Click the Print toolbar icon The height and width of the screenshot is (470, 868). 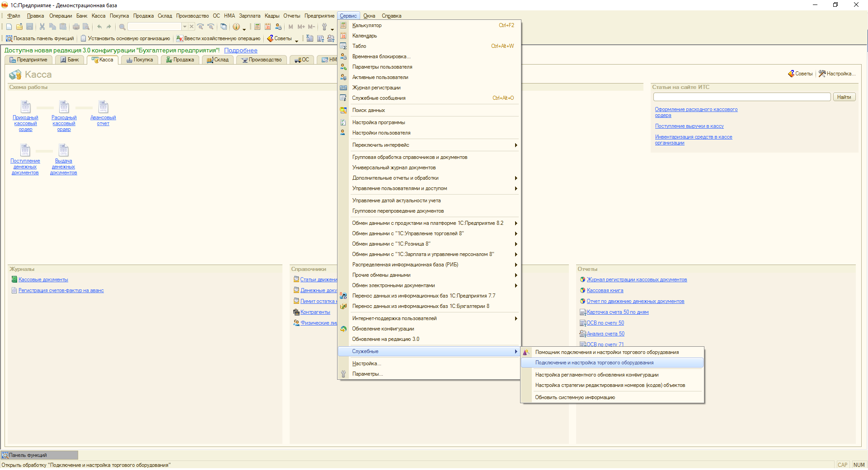pos(76,27)
